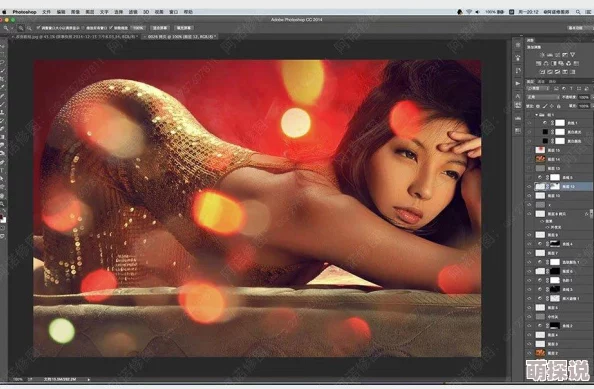Image resolution: width=594 pixels, height=389 pixels.
Task: Collapse the 组 1 layer group
Action: point(536,115)
